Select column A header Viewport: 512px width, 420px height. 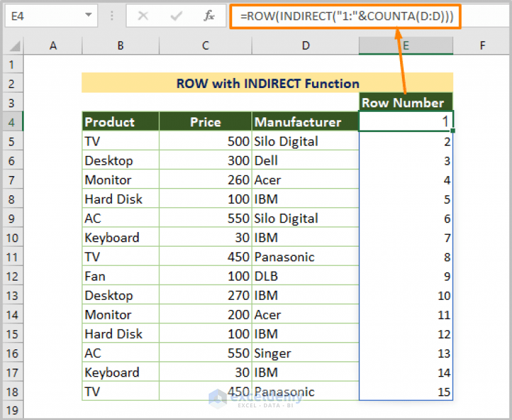click(53, 45)
